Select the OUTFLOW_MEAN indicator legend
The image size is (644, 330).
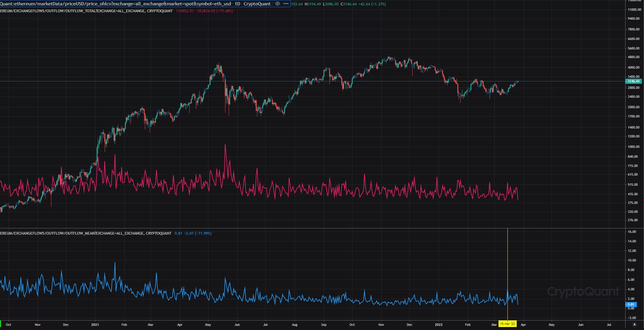click(x=86, y=233)
